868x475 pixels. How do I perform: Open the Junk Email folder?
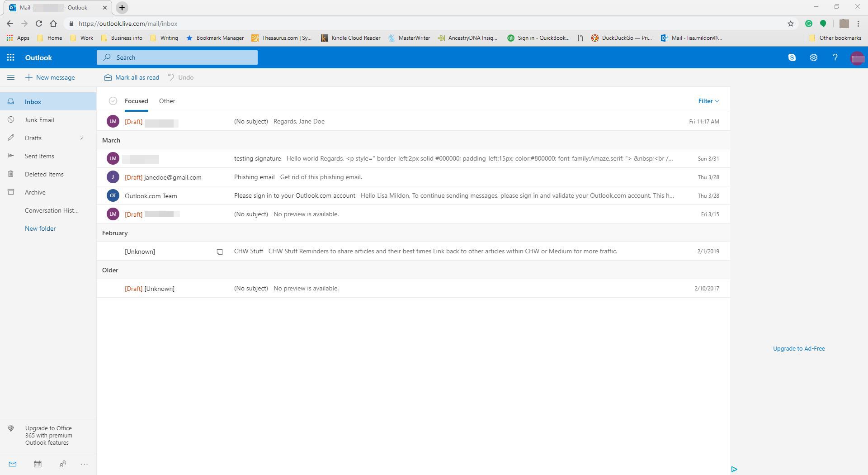pos(48,120)
